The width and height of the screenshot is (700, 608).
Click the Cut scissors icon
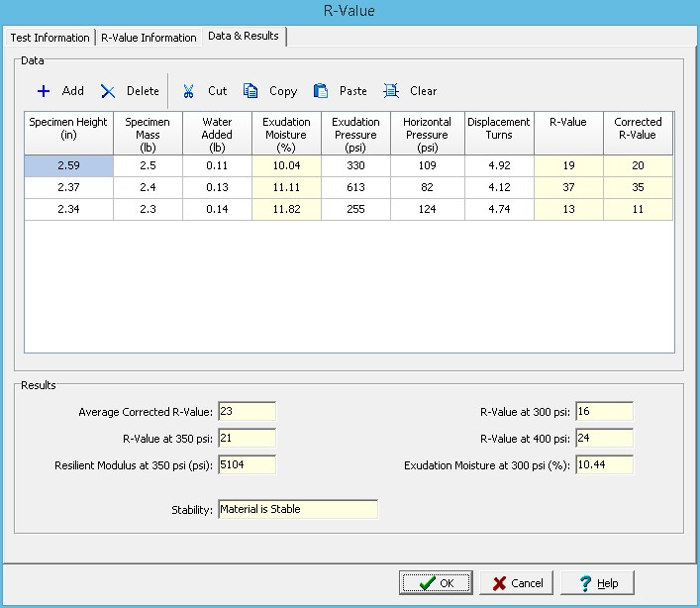[188, 91]
